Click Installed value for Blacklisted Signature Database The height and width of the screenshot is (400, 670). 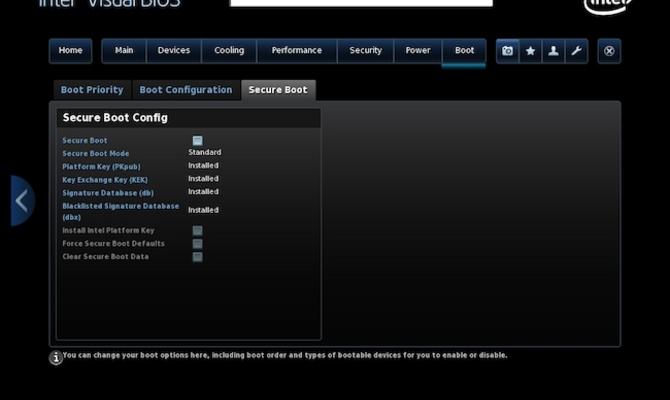click(203, 210)
